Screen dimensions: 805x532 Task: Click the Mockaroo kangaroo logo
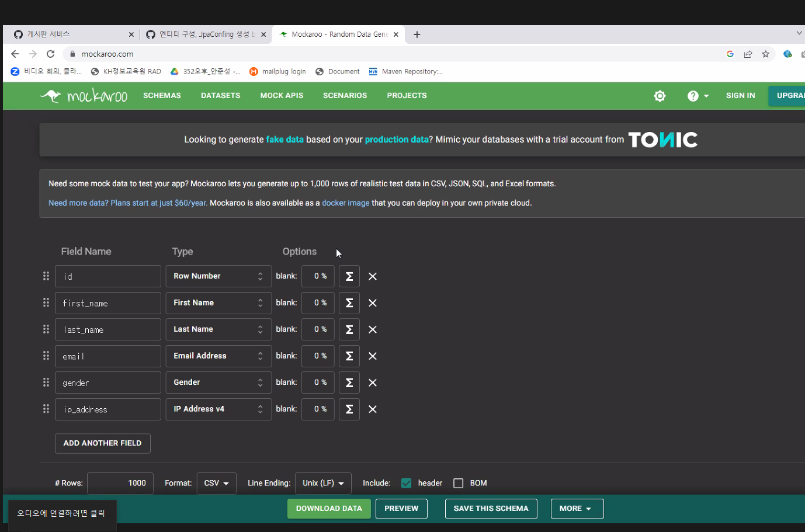click(x=84, y=96)
